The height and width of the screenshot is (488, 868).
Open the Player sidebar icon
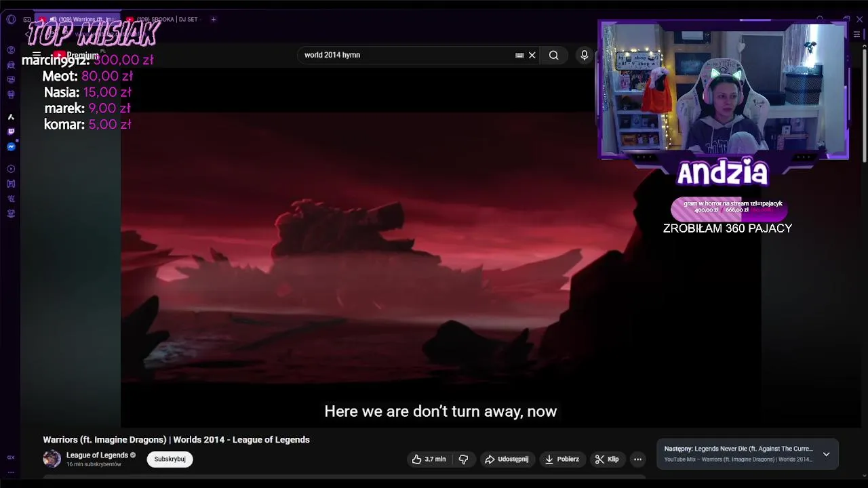[11, 169]
